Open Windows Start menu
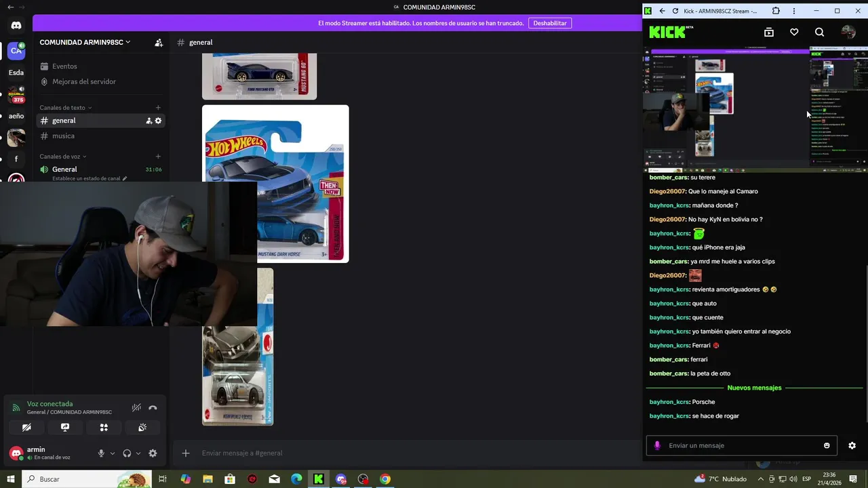The image size is (868, 488). click(x=11, y=479)
